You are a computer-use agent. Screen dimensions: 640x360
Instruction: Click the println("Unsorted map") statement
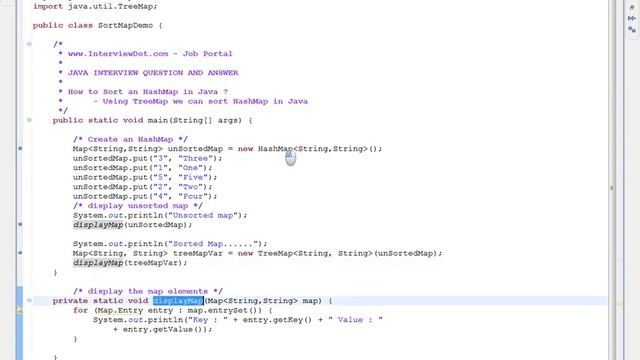(x=160, y=215)
